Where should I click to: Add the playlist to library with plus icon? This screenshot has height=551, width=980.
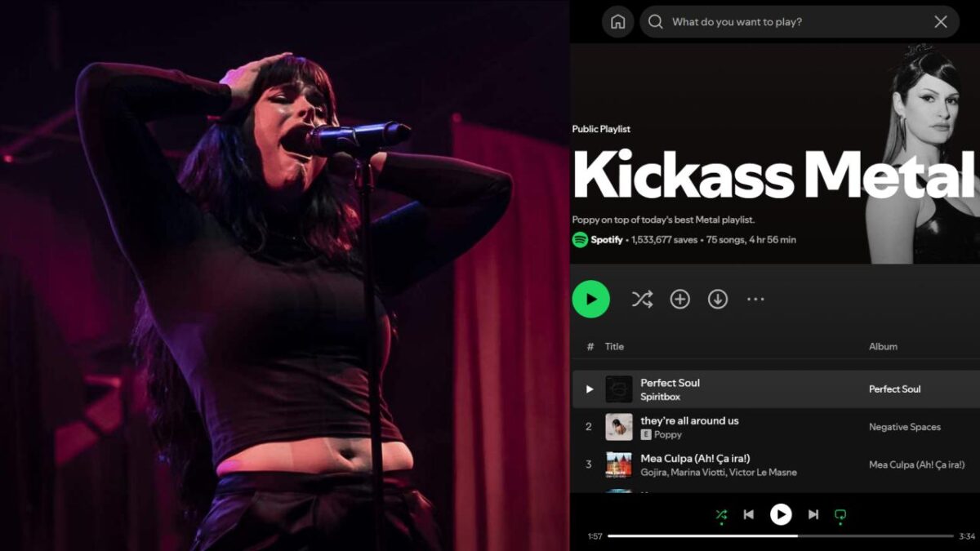679,300
